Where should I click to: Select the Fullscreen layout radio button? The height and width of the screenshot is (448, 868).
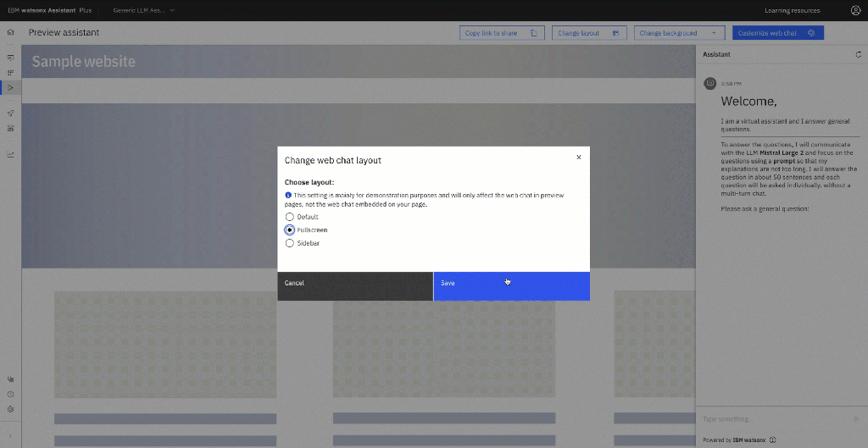coord(290,230)
